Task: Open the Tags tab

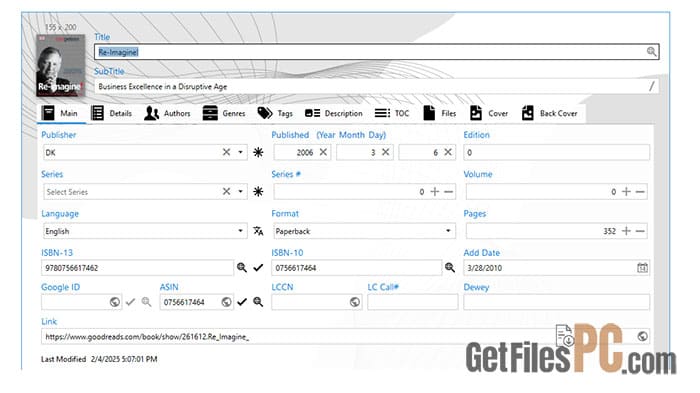Action: [275, 113]
